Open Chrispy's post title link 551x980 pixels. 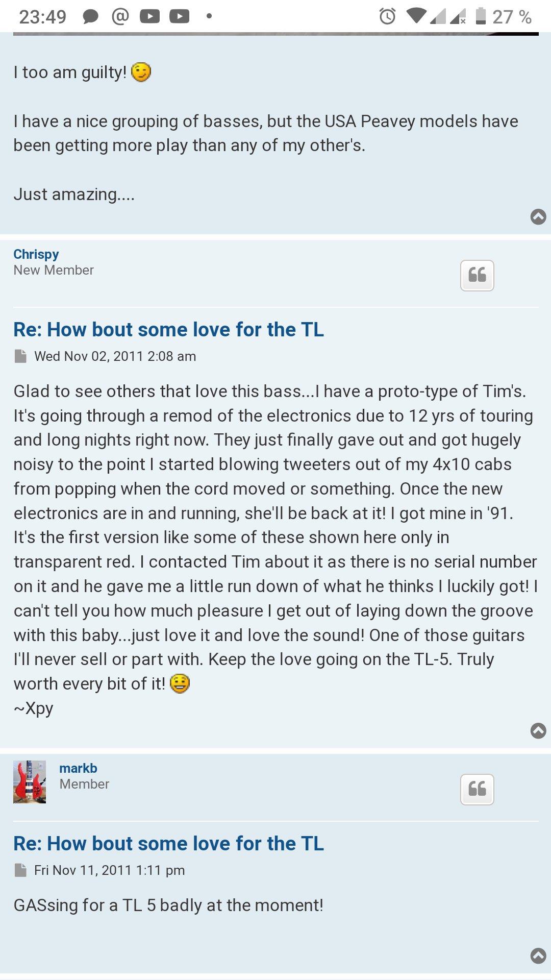(x=168, y=330)
